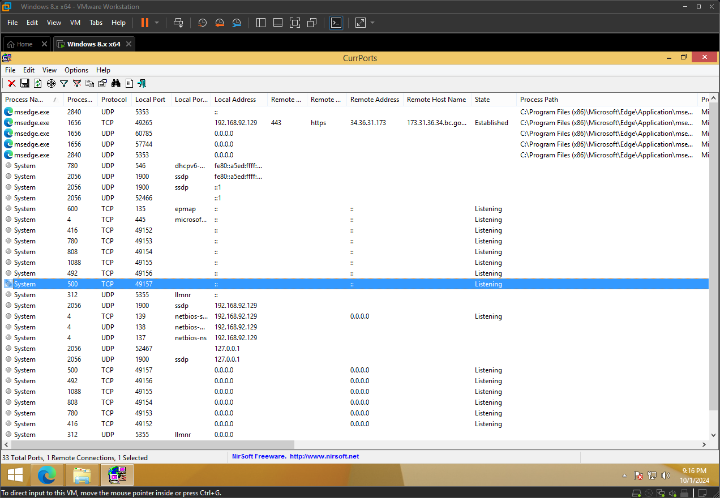Click the revert-to-snapshot VMware icon
Viewport: 720px width, 498px height.
(x=220, y=22)
